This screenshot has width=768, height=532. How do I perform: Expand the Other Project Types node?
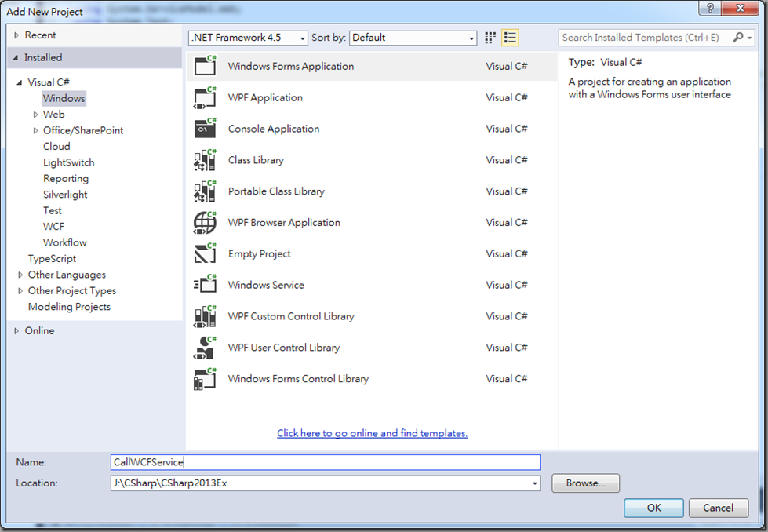pyautogui.click(x=20, y=291)
